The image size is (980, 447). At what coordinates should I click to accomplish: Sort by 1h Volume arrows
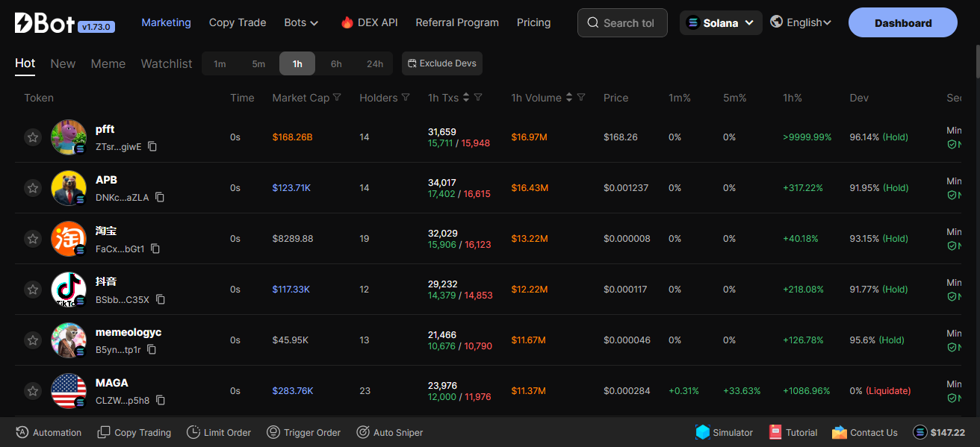click(x=569, y=98)
